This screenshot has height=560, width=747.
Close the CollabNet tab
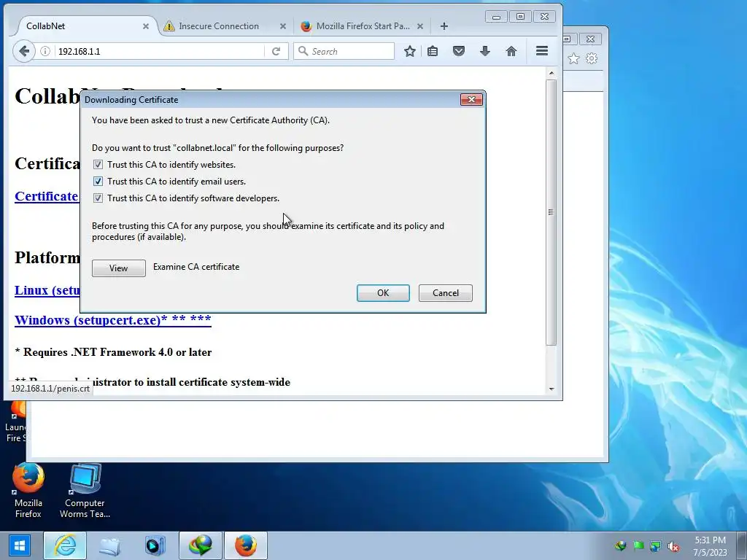click(146, 26)
